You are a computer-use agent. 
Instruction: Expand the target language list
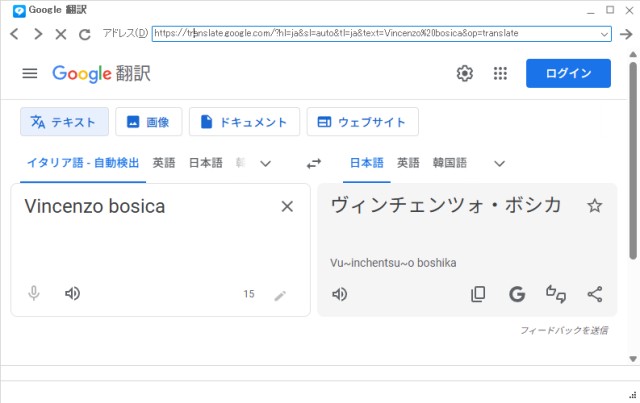(499, 164)
